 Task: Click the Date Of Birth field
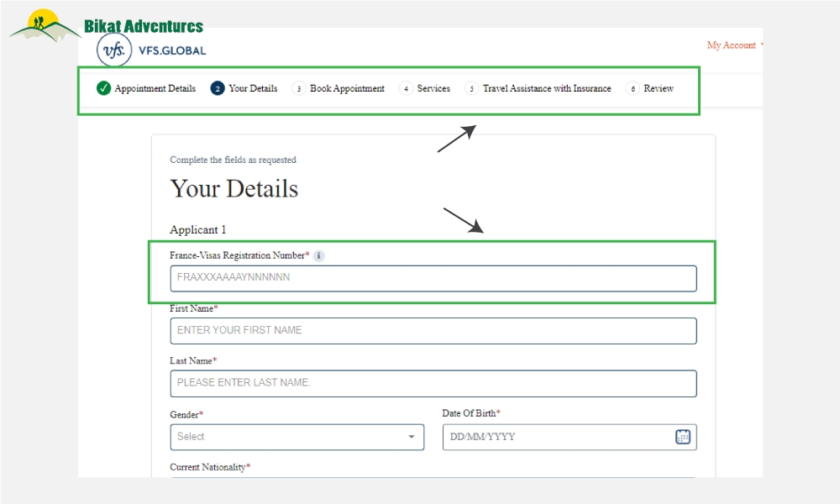tap(570, 437)
